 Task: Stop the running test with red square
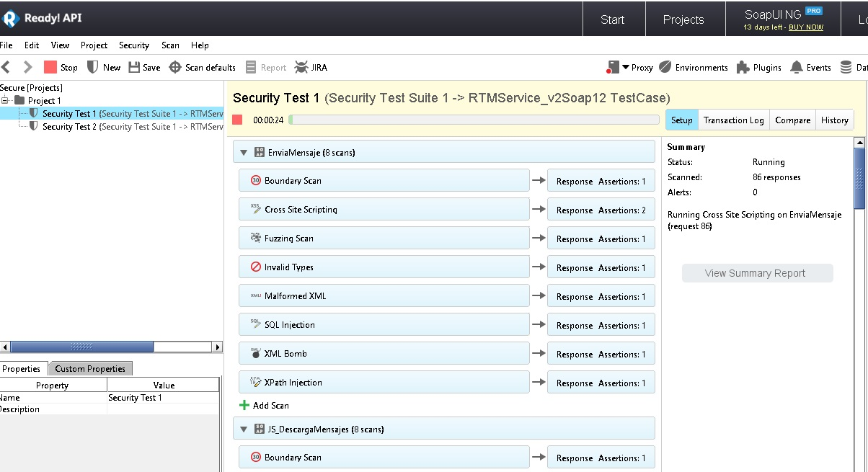click(x=237, y=120)
